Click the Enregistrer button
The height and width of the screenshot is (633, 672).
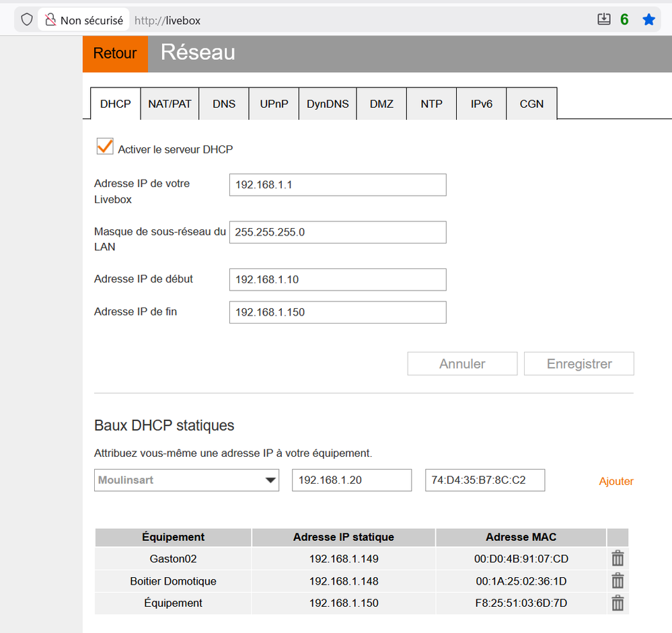(578, 364)
